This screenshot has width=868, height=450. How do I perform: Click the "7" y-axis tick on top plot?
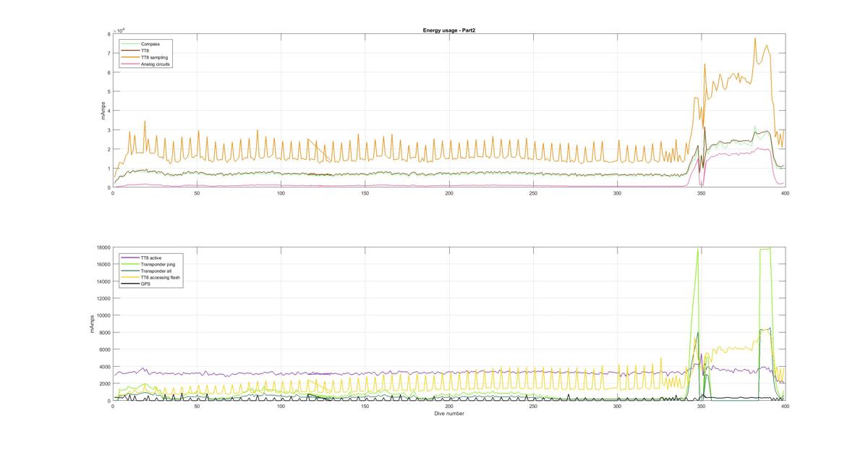108,54
